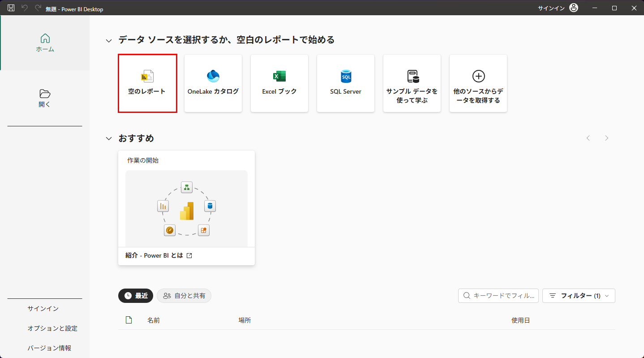Viewport: 644px width, 358px height.
Task: Click the Redo arrow in title bar
Action: point(38,8)
